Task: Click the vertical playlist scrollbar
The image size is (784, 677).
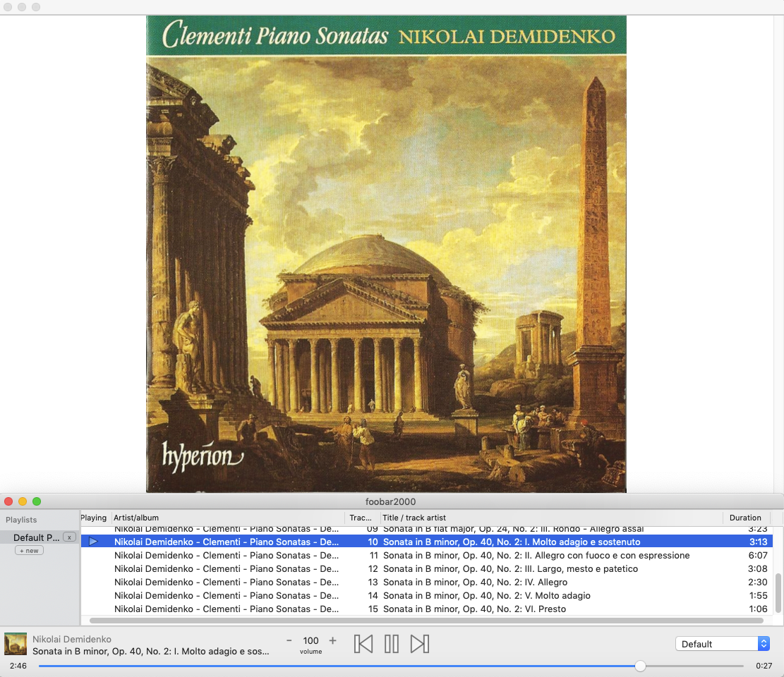Action: coord(778,592)
